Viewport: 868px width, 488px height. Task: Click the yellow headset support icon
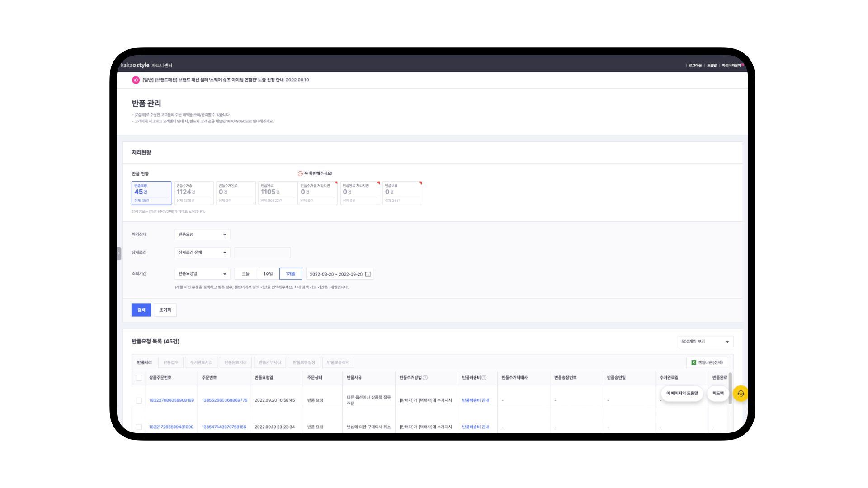coord(741,394)
